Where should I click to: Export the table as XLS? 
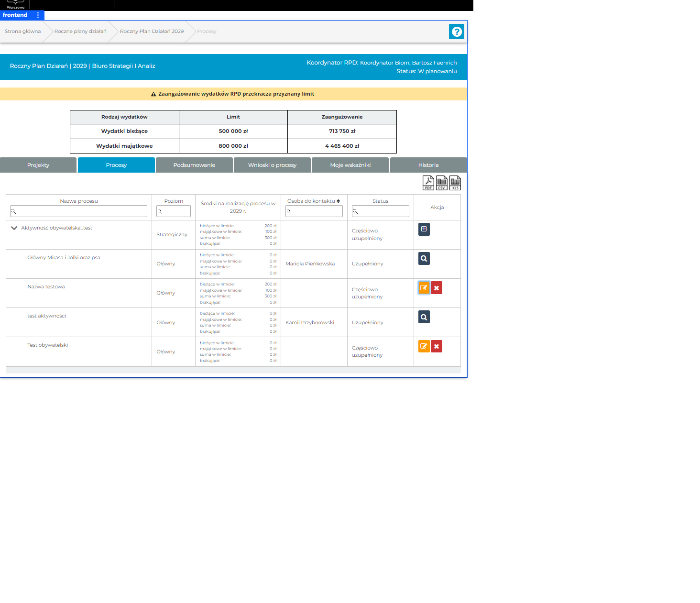[455, 183]
